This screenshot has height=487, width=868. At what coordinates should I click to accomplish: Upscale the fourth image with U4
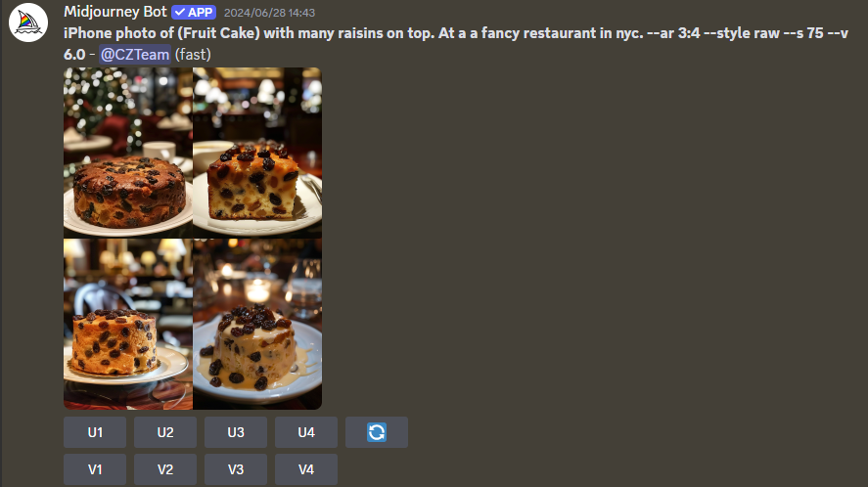coord(306,432)
